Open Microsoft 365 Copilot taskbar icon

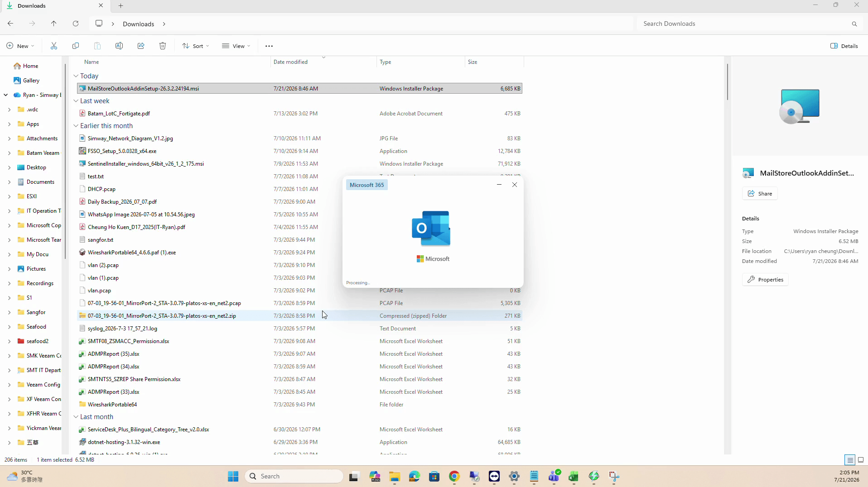(x=375, y=476)
